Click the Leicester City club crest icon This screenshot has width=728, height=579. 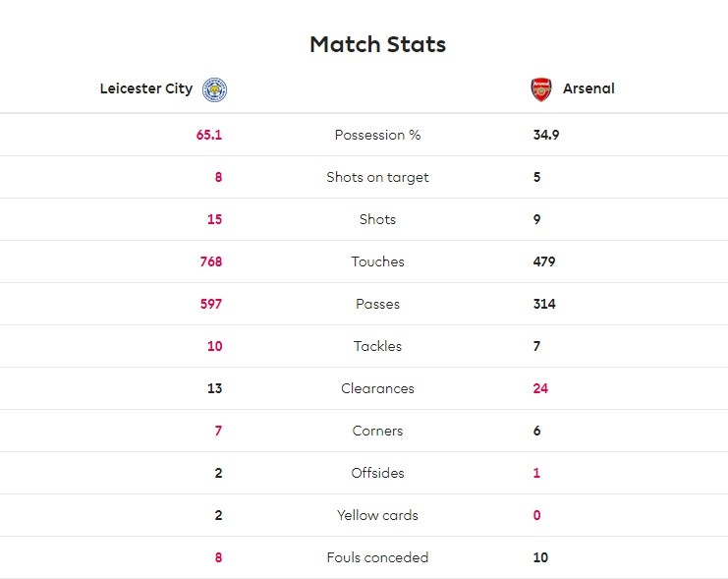coord(214,89)
